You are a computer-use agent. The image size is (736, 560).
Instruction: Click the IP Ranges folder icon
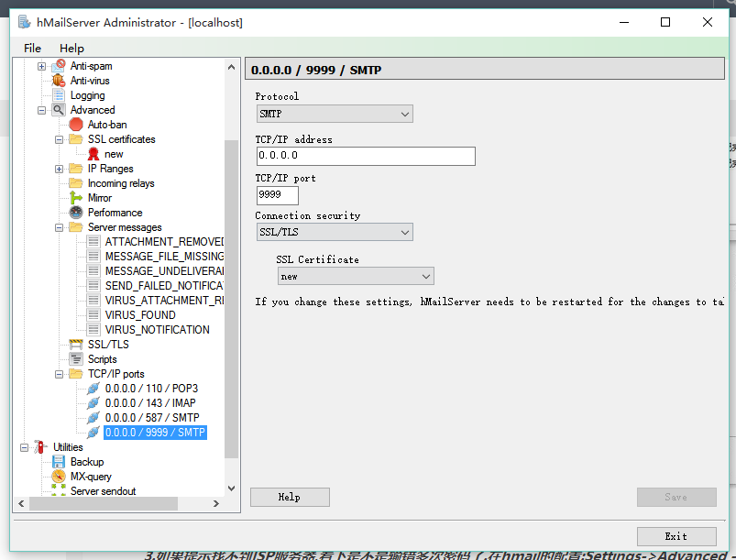click(75, 169)
